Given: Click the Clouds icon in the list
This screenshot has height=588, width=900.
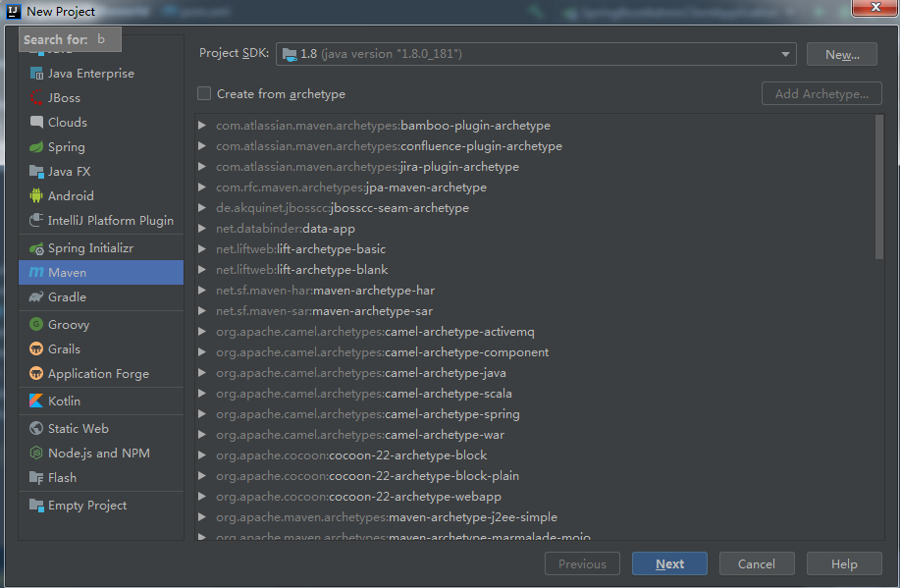Looking at the screenshot, I should (36, 123).
